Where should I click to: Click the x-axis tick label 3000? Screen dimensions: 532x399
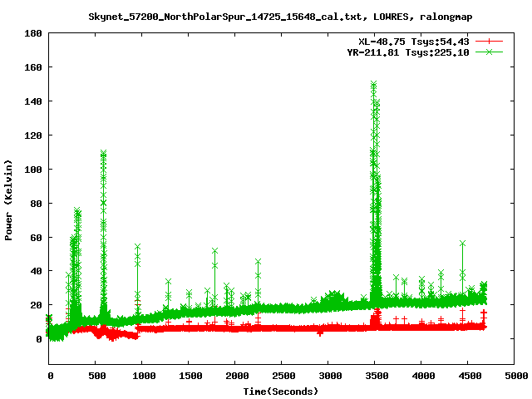point(330,376)
